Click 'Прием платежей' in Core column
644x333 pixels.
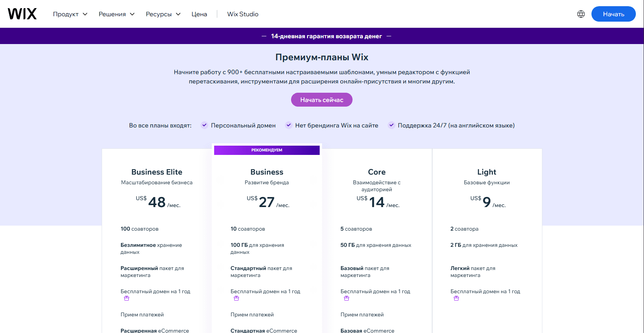(362, 314)
